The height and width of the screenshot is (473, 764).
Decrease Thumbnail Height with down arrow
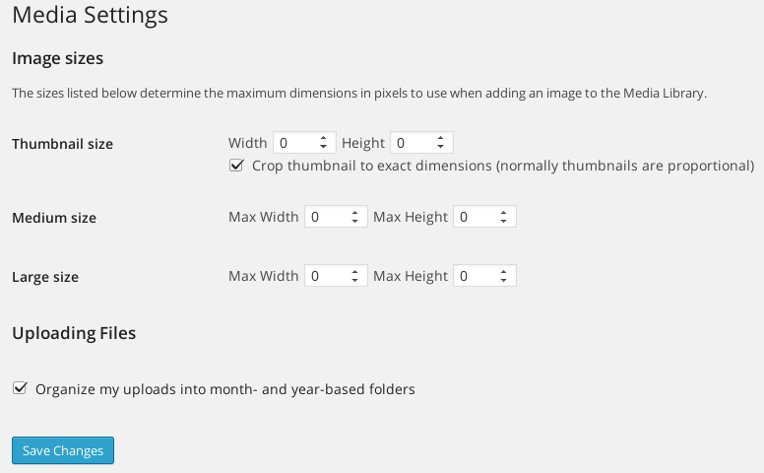pos(440,147)
